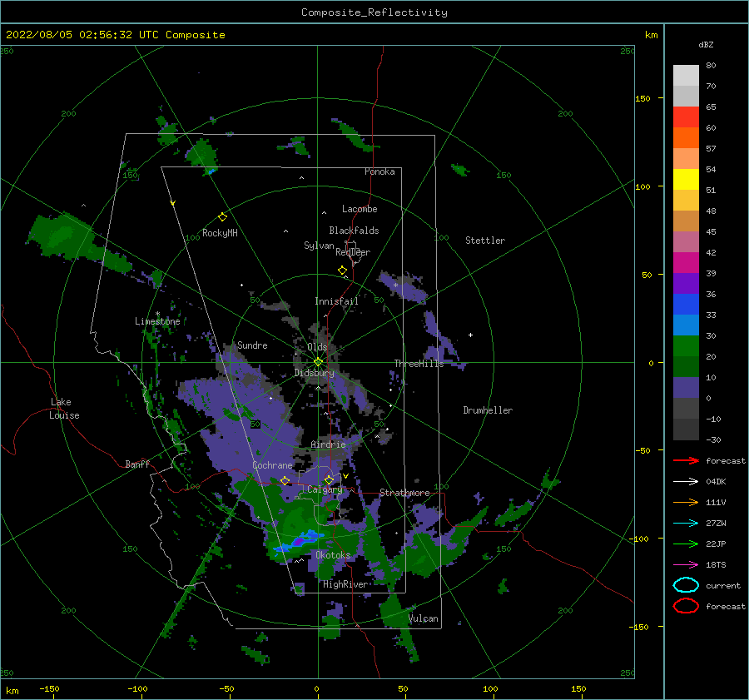749x700 pixels.
Task: Click yellow diamond marker above Calgary label
Action: click(329, 479)
